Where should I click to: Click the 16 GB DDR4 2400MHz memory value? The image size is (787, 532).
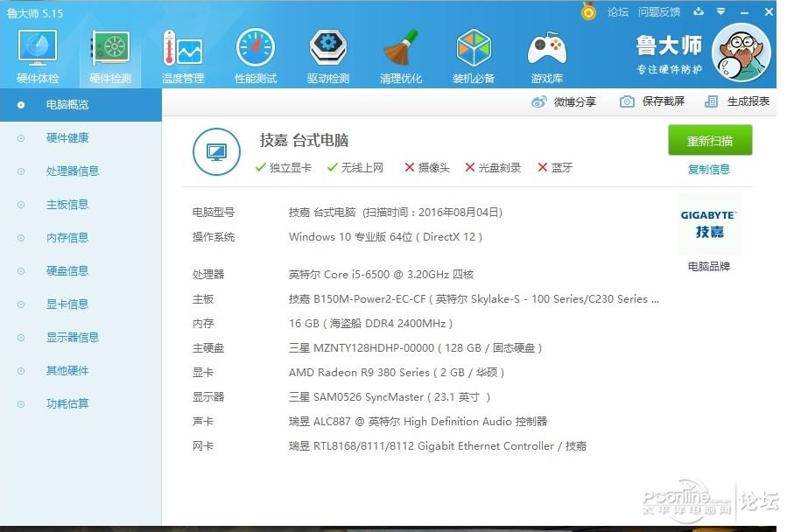[371, 324]
